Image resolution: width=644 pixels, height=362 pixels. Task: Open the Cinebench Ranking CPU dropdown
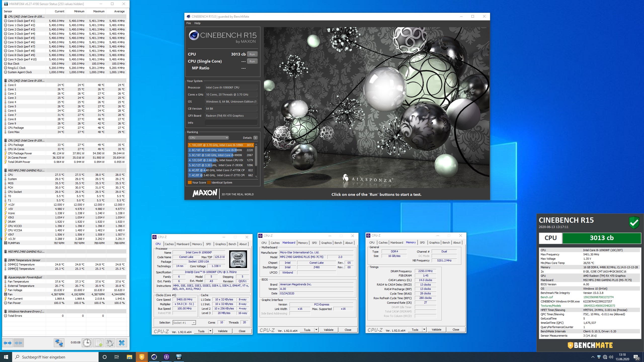point(208,138)
